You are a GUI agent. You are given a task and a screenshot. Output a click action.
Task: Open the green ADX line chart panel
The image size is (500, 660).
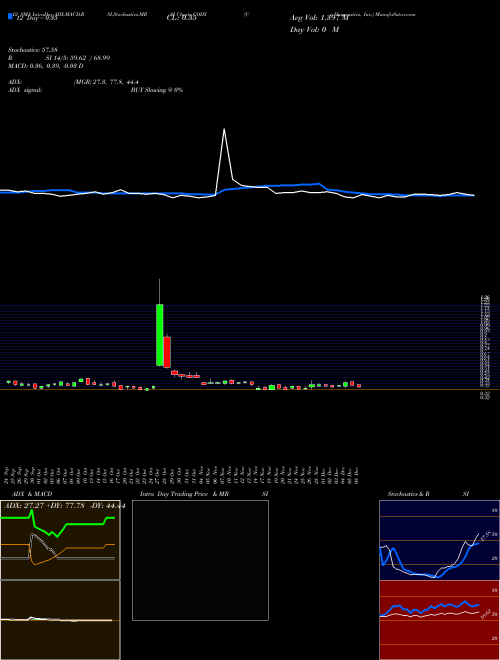click(x=60, y=540)
